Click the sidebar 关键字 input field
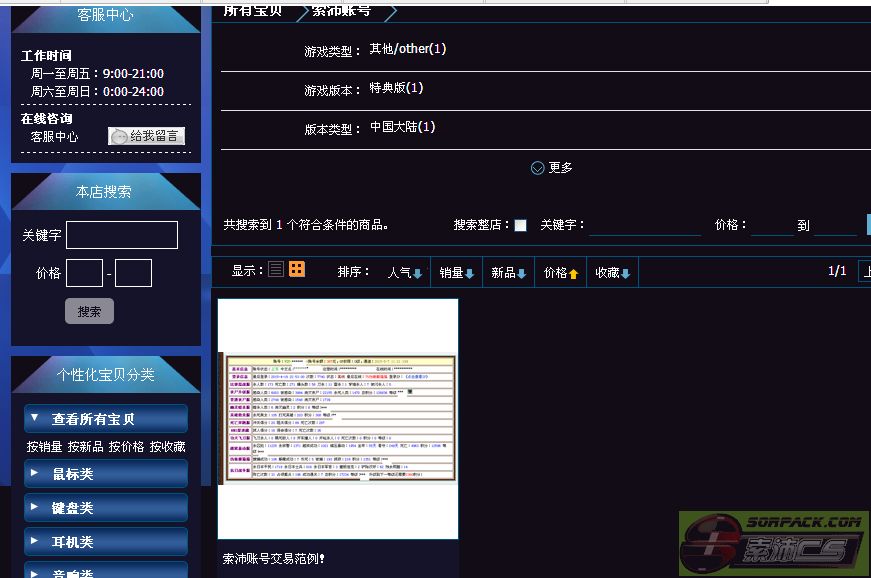Screen dimensions: 871x578 tap(122, 235)
